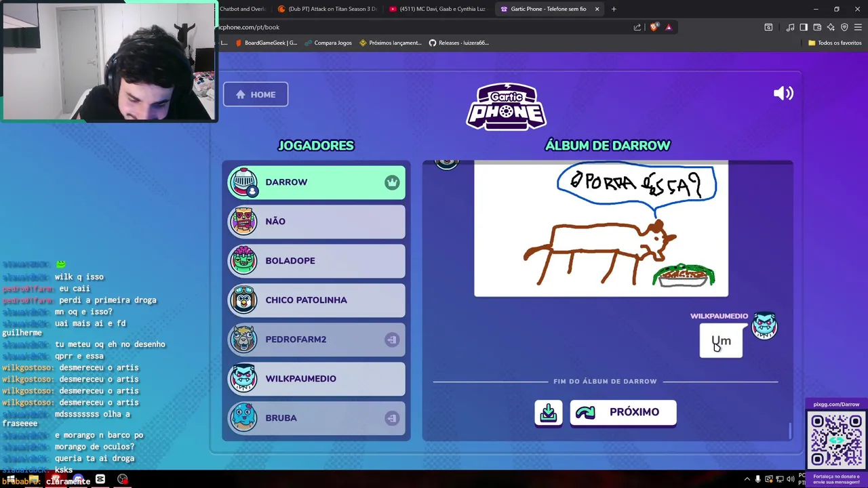Open Brave Shields lion icon
This screenshot has height=488, width=868.
(x=654, y=27)
